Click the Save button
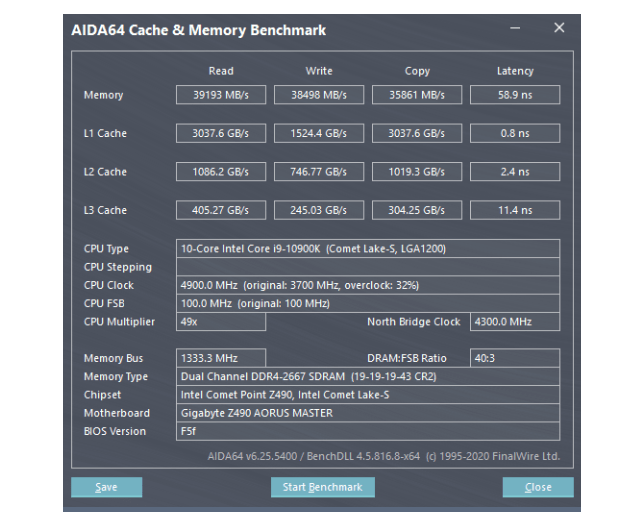 click(x=106, y=487)
